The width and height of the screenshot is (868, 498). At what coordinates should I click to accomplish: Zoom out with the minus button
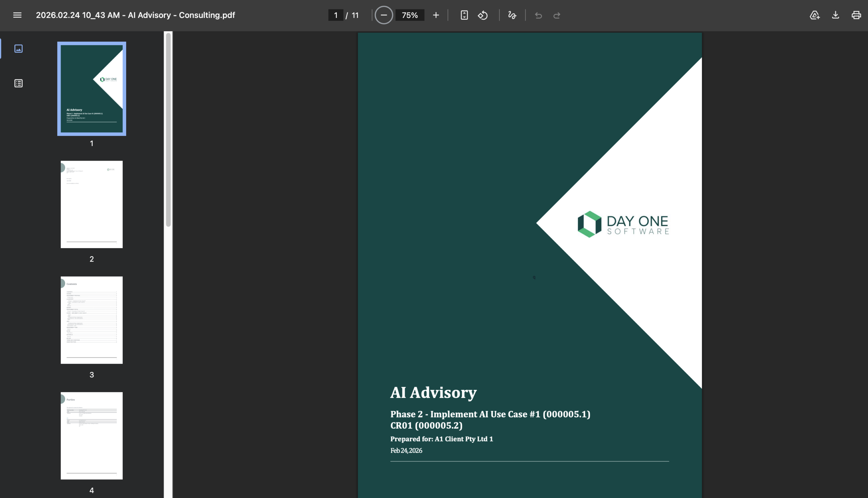click(x=384, y=15)
